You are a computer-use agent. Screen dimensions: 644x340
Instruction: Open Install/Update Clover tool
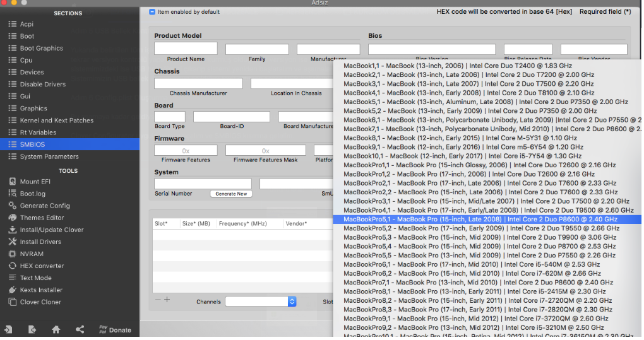coord(52,230)
